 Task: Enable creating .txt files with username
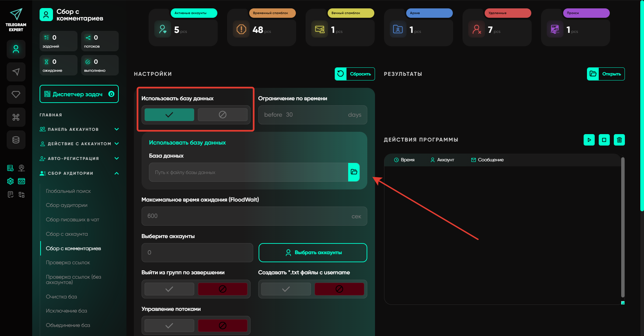pyautogui.click(x=286, y=289)
